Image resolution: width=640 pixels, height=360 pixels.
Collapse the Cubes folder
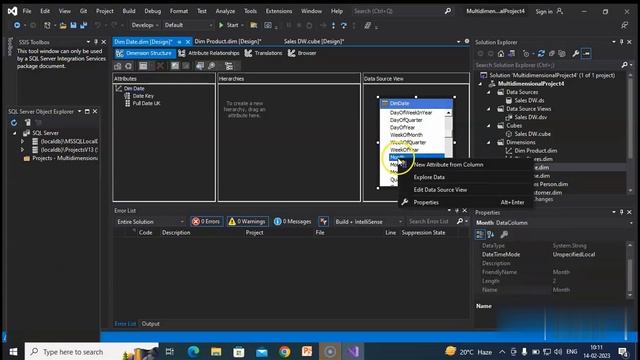[489, 126]
